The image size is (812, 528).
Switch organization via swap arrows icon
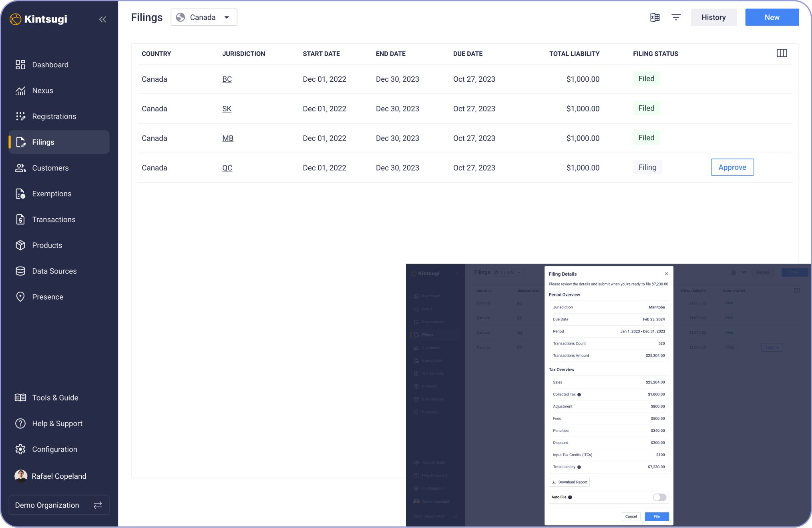point(98,505)
